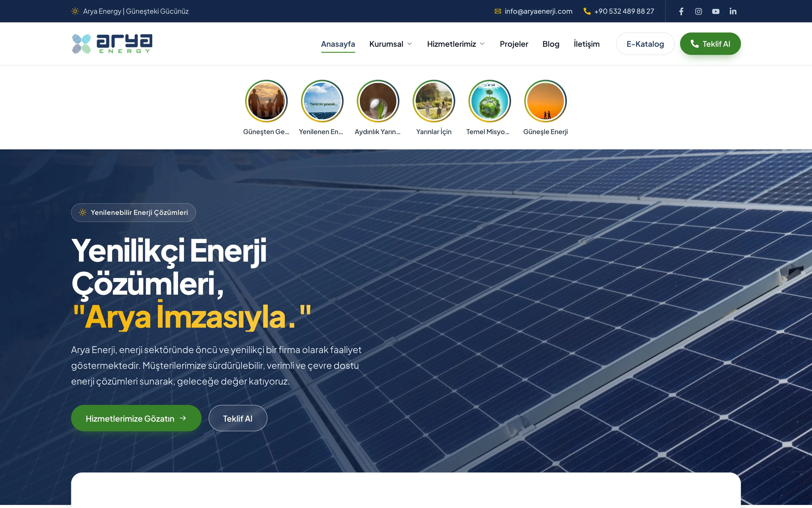Open the Blog menu item
Viewport: 812px width, 508px height.
tap(551, 44)
